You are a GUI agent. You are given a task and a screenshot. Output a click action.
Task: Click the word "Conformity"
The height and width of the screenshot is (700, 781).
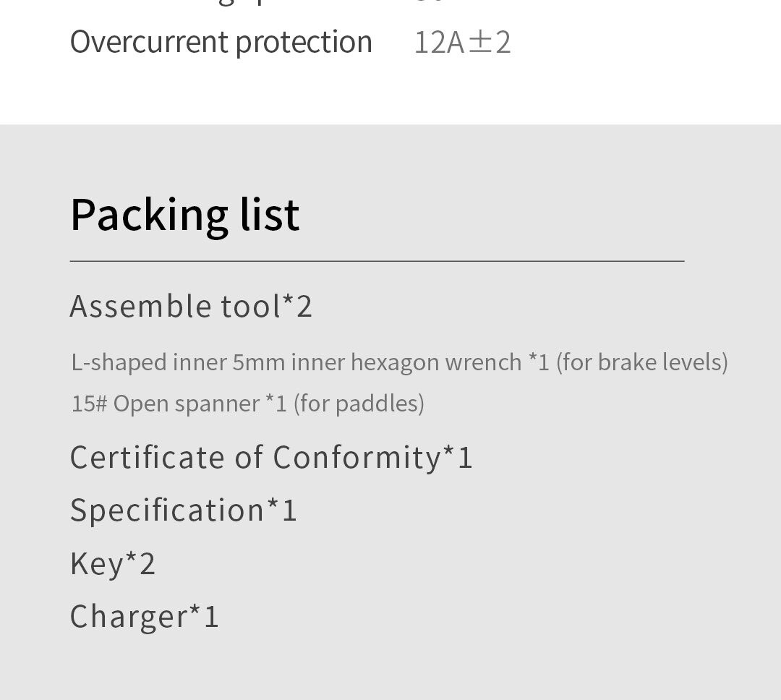pos(357,457)
